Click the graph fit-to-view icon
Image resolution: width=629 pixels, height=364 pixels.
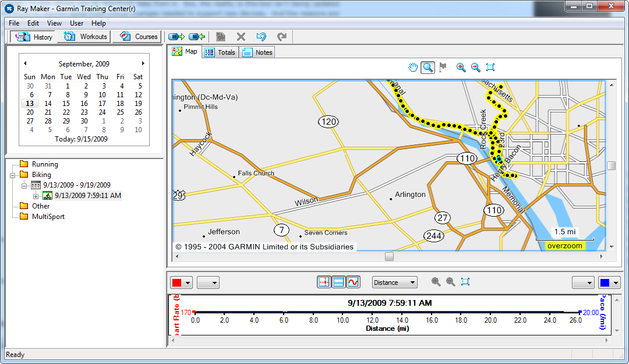(465, 282)
